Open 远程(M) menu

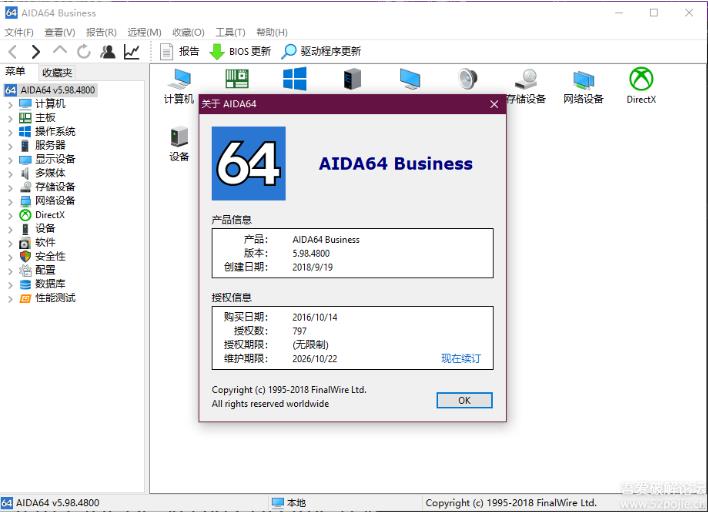coord(144,32)
